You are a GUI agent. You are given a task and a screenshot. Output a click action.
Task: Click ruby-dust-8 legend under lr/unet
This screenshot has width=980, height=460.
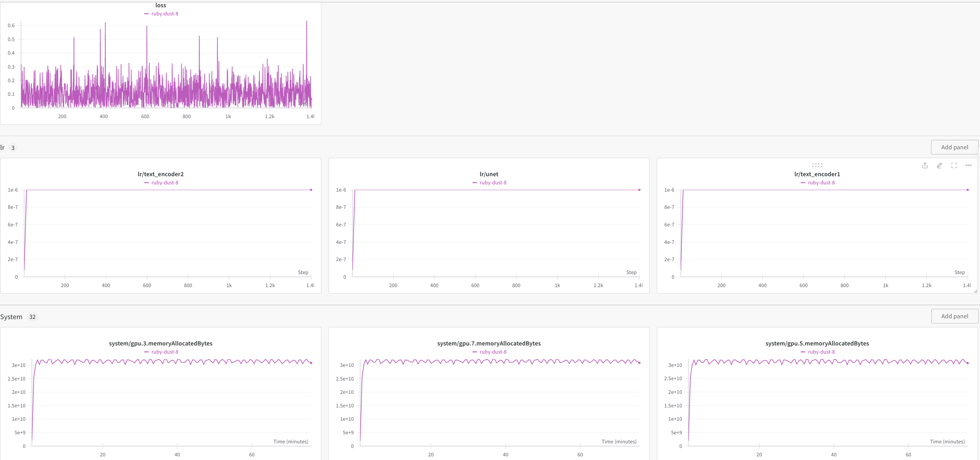pyautogui.click(x=493, y=183)
